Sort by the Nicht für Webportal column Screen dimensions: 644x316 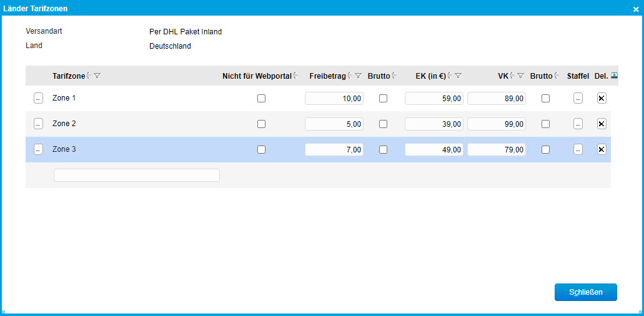pos(295,76)
